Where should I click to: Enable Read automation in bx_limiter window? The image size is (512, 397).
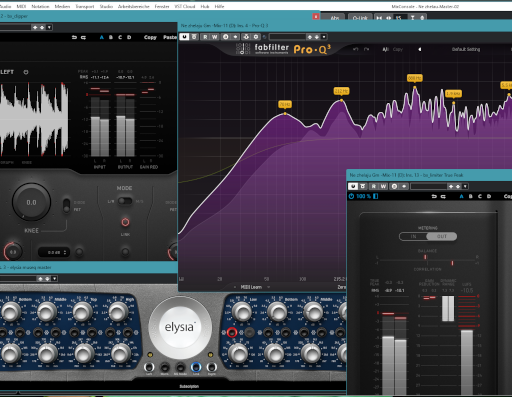point(374,186)
